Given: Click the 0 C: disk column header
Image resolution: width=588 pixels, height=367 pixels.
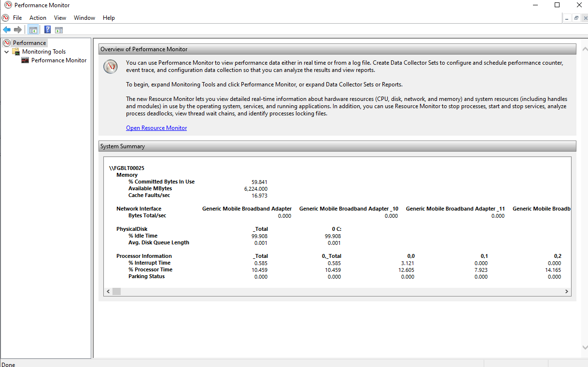Looking at the screenshot, I should click(x=336, y=229).
